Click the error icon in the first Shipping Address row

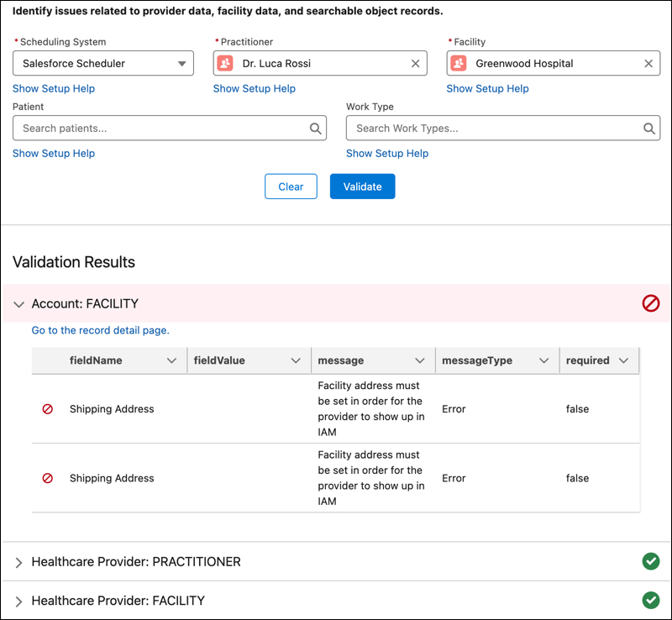pyautogui.click(x=48, y=409)
